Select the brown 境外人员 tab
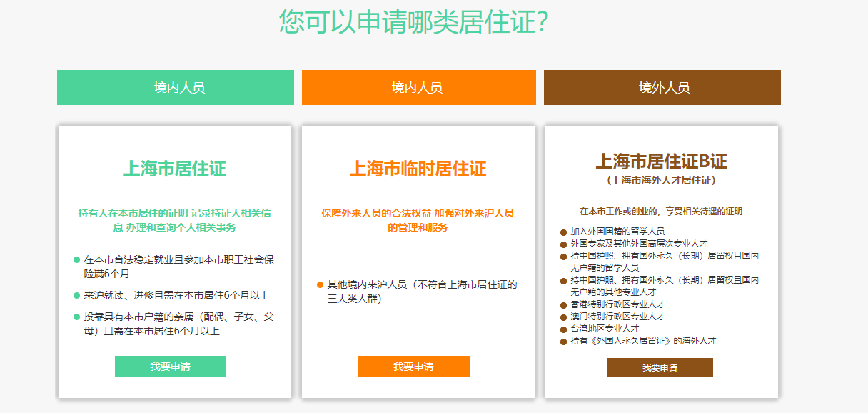This screenshot has width=868, height=413. [662, 87]
